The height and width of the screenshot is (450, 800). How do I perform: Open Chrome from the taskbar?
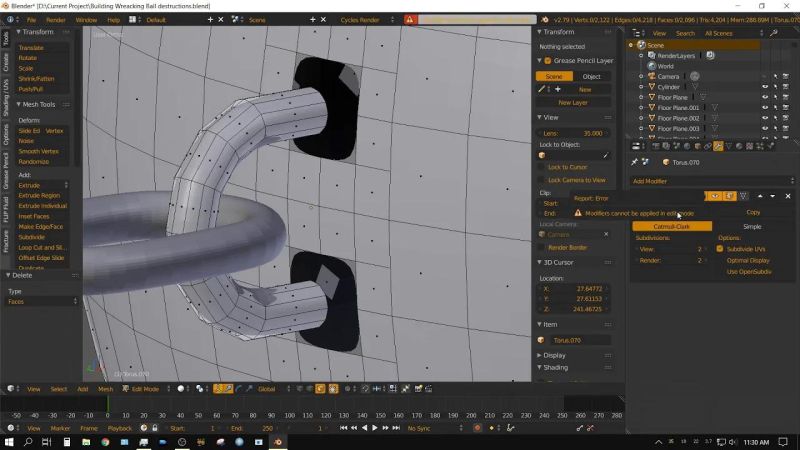point(105,442)
